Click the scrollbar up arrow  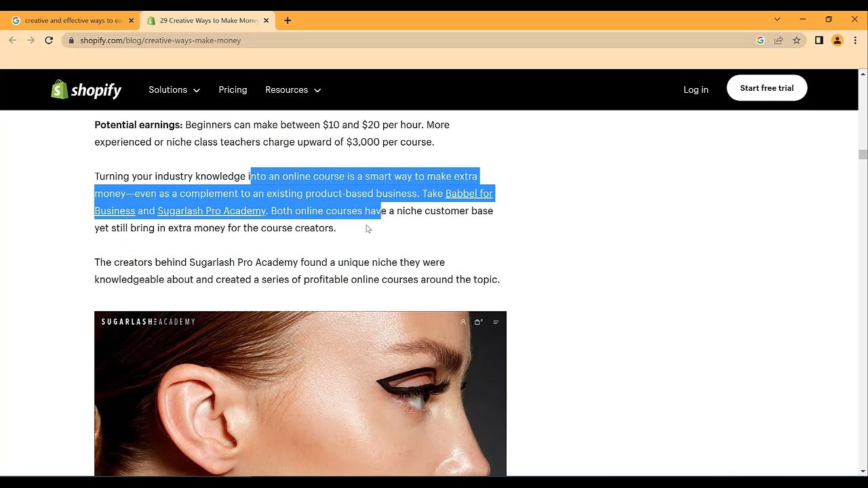pyautogui.click(x=863, y=74)
